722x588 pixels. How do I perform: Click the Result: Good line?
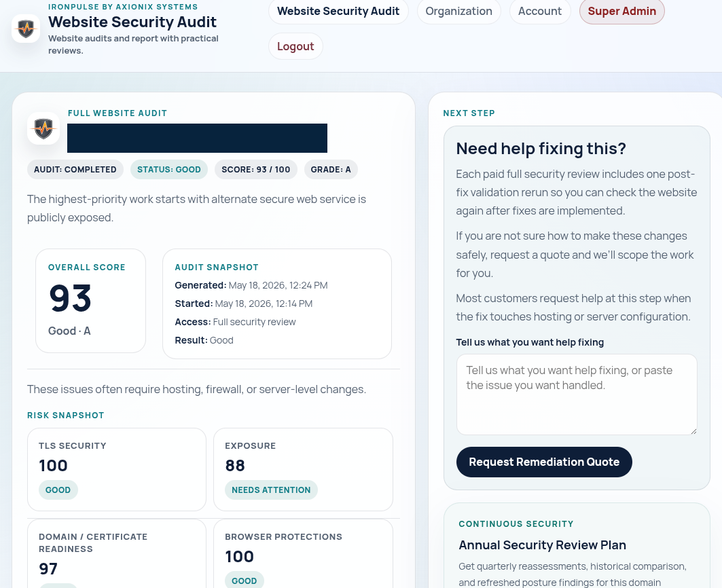click(204, 340)
